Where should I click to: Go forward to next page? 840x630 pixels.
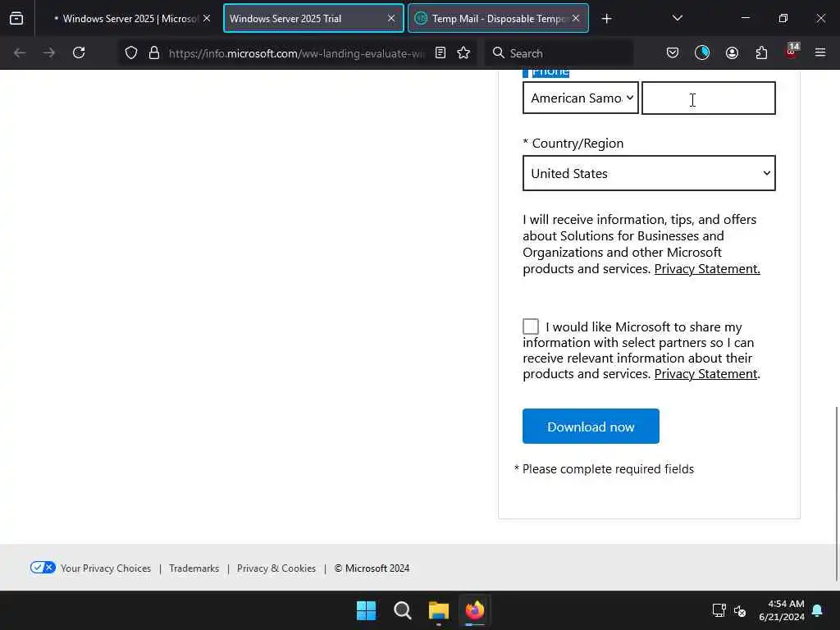49,52
